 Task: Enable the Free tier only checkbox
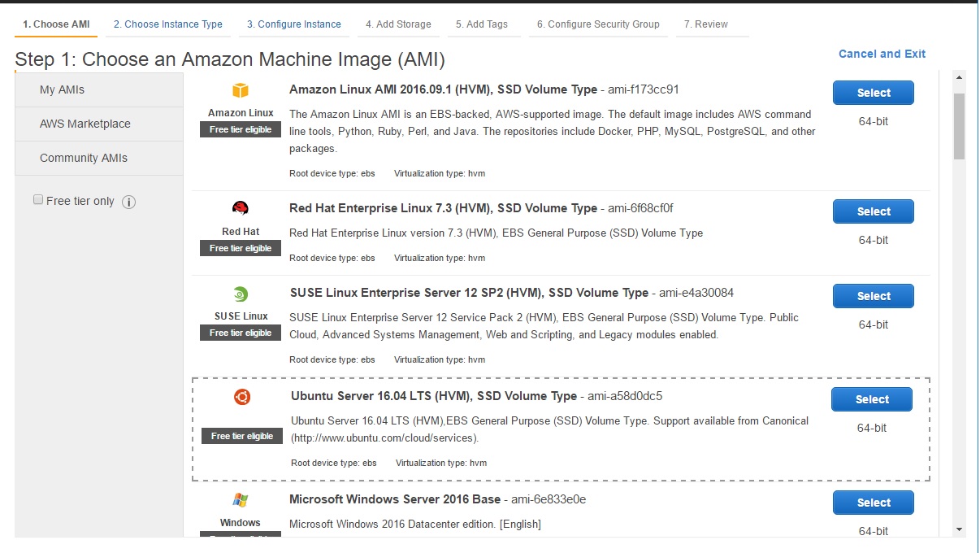(x=38, y=200)
